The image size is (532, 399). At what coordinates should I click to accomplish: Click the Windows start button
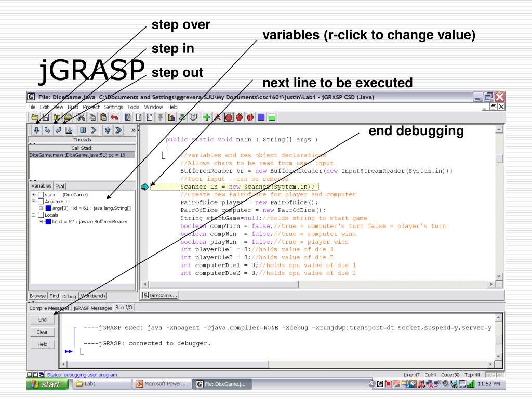click(47, 384)
